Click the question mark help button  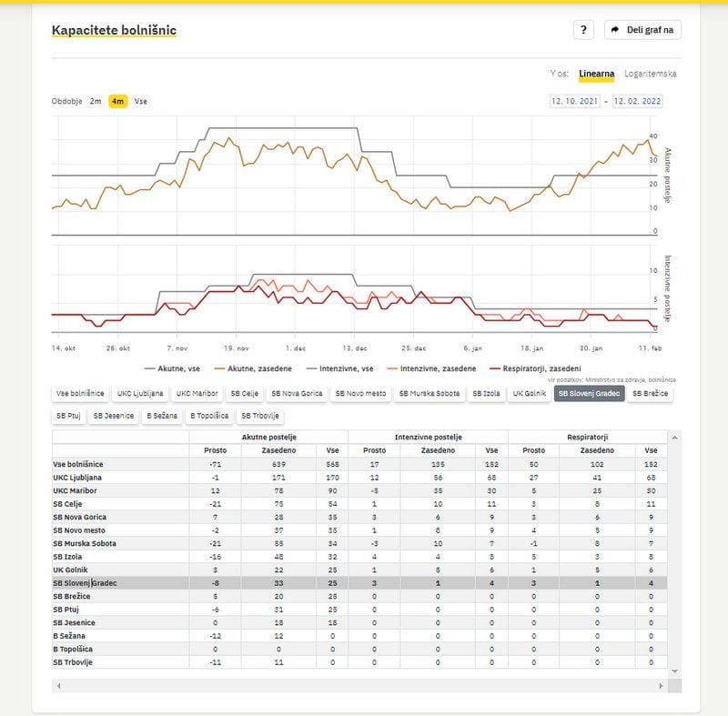pos(583,30)
